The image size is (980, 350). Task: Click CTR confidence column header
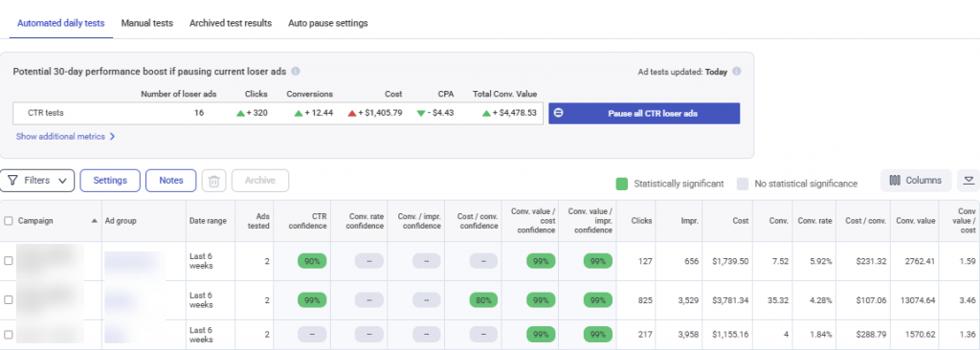(307, 221)
